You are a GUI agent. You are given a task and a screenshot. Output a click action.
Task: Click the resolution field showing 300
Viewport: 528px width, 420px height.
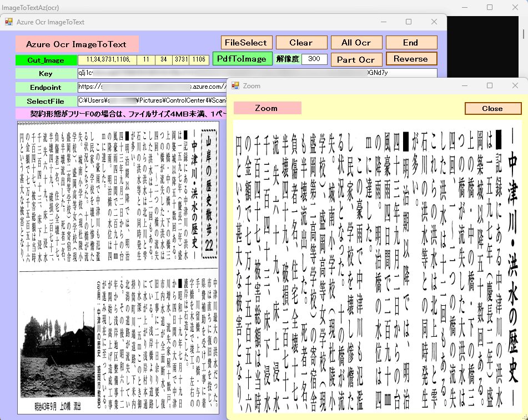tap(314, 59)
